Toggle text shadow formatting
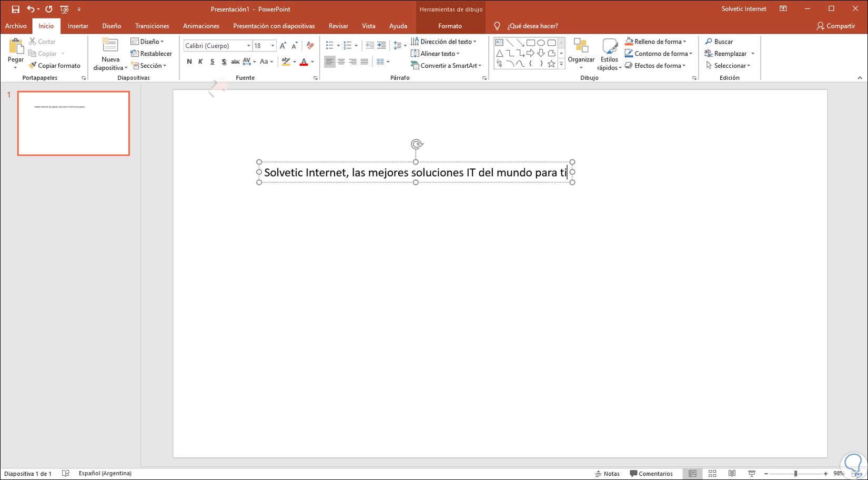 (224, 62)
